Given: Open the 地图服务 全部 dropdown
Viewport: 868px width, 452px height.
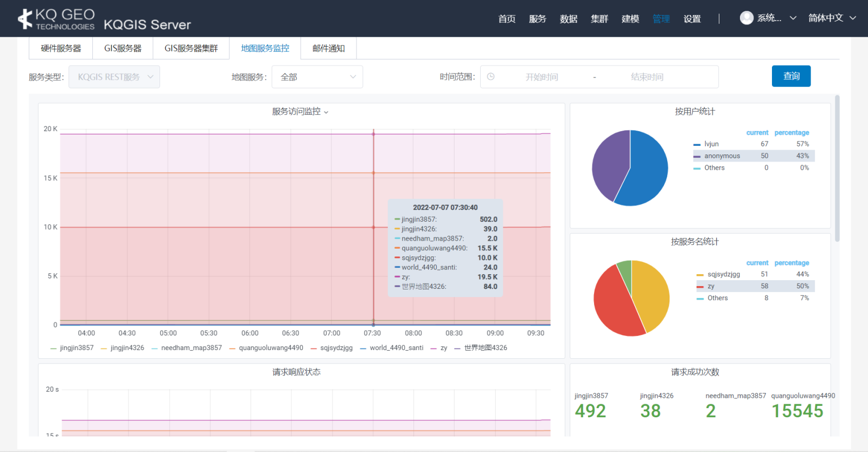Looking at the screenshot, I should [317, 77].
